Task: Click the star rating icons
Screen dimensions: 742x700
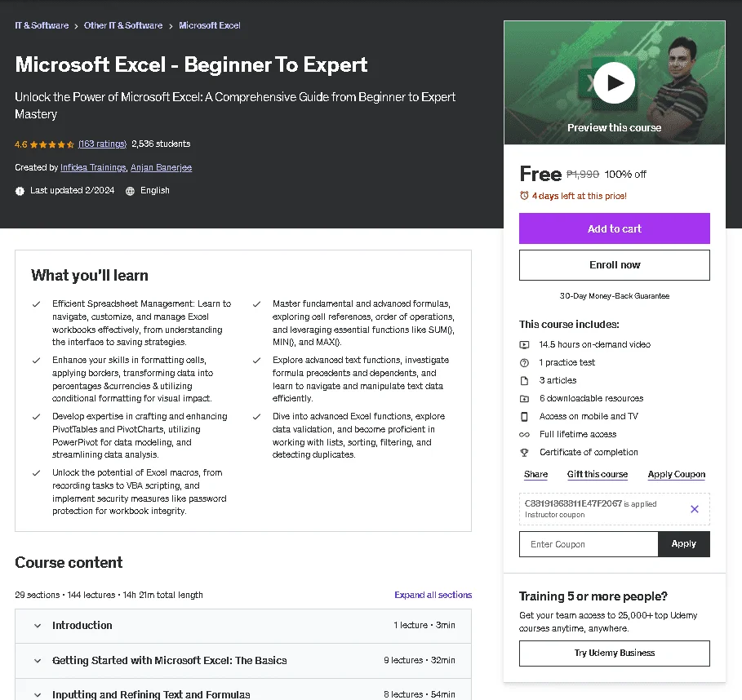Action: (x=52, y=144)
